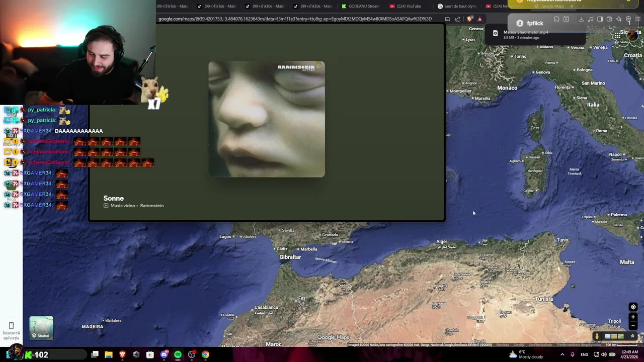
Task: Select the Street View Pegman icon
Action: [x=597, y=336]
